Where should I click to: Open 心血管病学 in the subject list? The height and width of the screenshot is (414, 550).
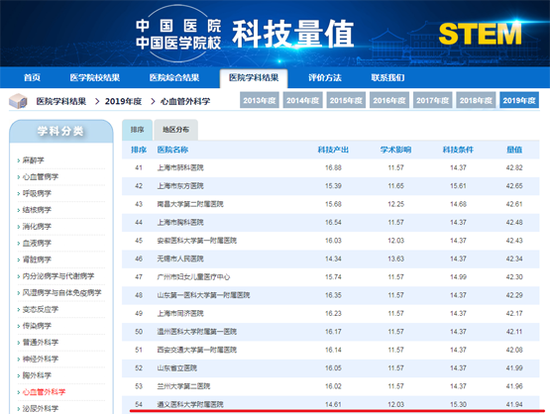(x=40, y=177)
